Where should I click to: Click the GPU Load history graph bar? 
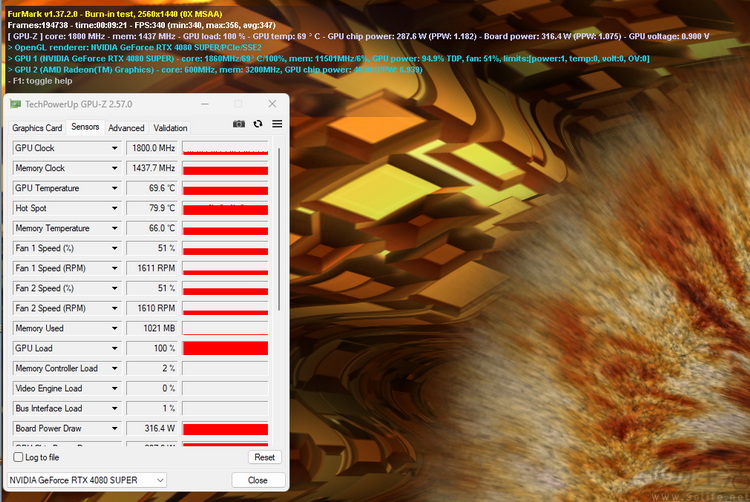coord(225,349)
